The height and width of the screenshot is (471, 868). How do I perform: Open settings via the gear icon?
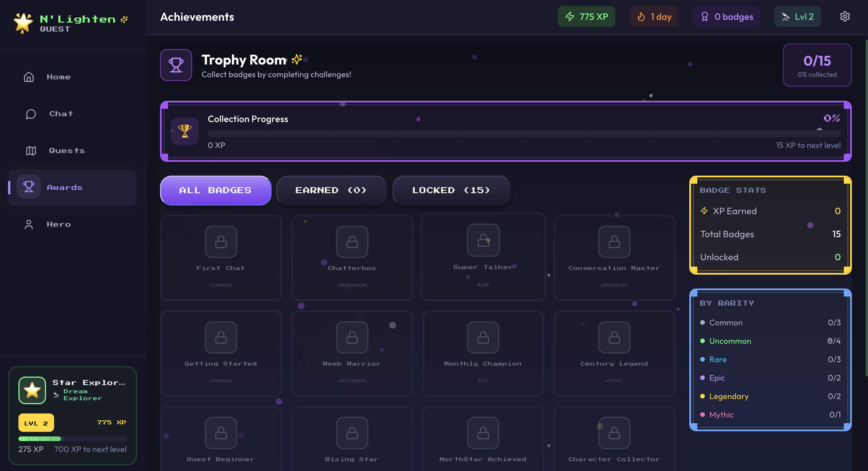point(845,16)
